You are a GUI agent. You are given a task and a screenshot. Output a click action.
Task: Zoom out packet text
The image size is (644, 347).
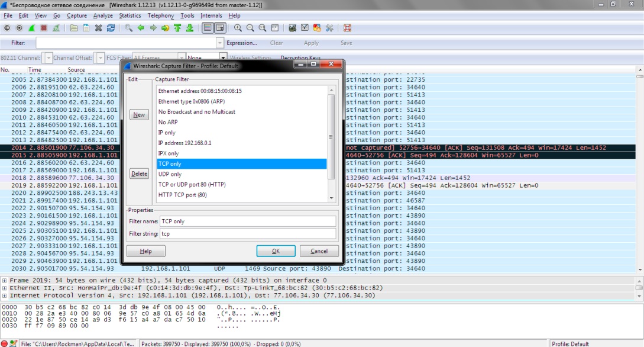pyautogui.click(x=250, y=28)
